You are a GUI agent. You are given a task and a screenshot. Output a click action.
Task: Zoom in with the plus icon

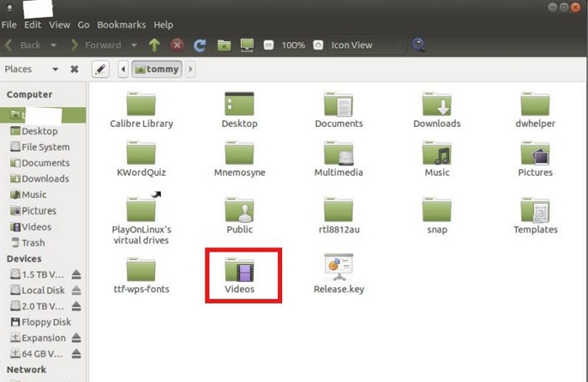(x=318, y=45)
